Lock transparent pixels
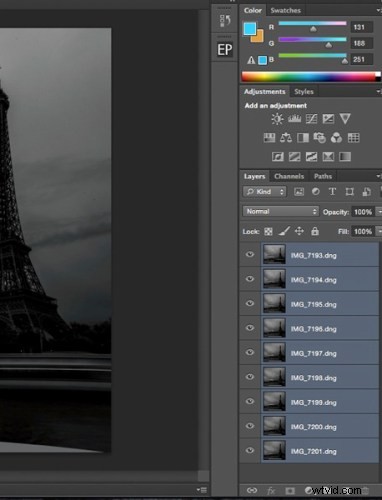Screen dimensions: 382x500 click(268, 231)
